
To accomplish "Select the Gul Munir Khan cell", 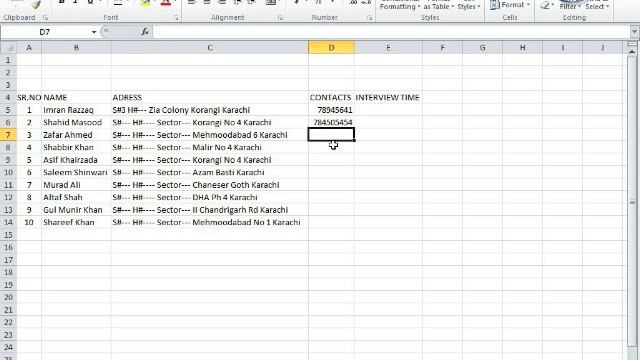I will (76, 210).
